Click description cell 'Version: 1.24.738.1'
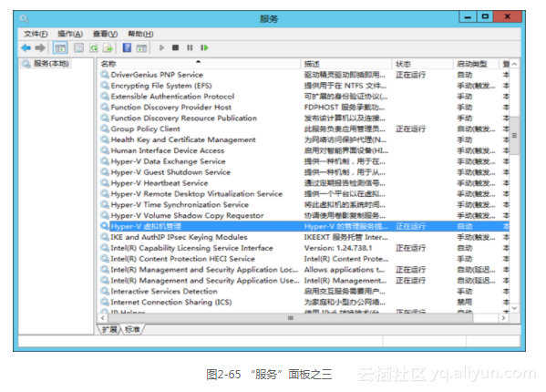Screen dimensions: 546x392 coord(338,248)
